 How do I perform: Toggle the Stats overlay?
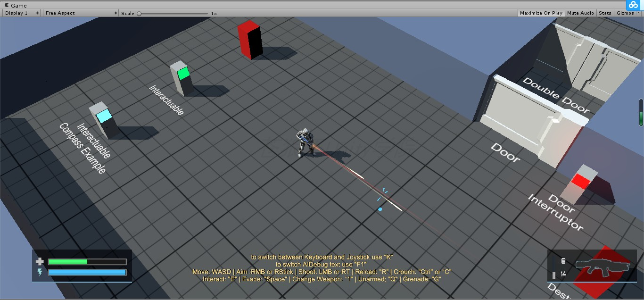(x=605, y=13)
